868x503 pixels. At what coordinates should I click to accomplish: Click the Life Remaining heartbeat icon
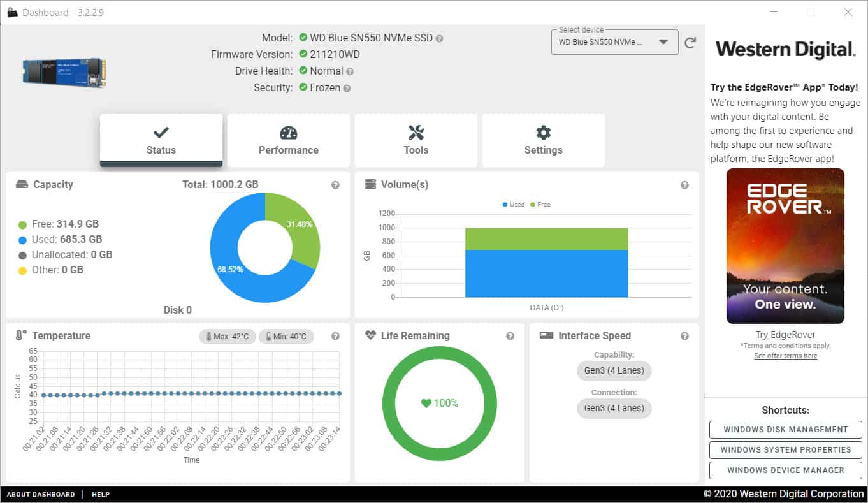370,335
